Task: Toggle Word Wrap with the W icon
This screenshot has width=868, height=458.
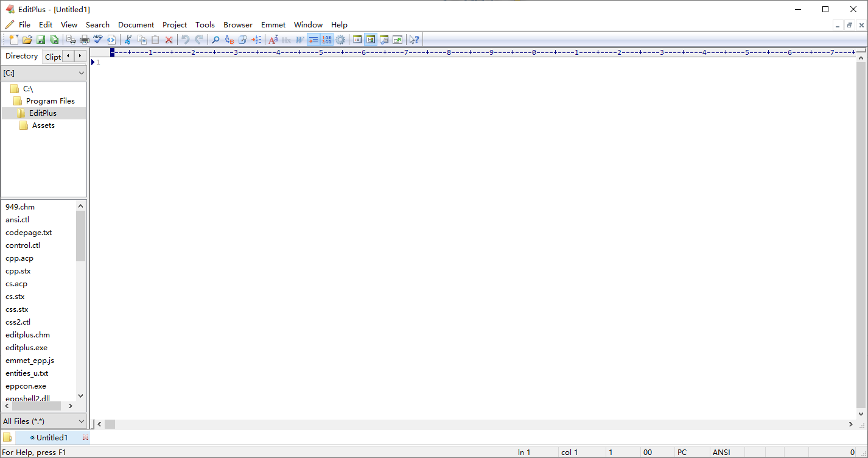Action: point(300,40)
